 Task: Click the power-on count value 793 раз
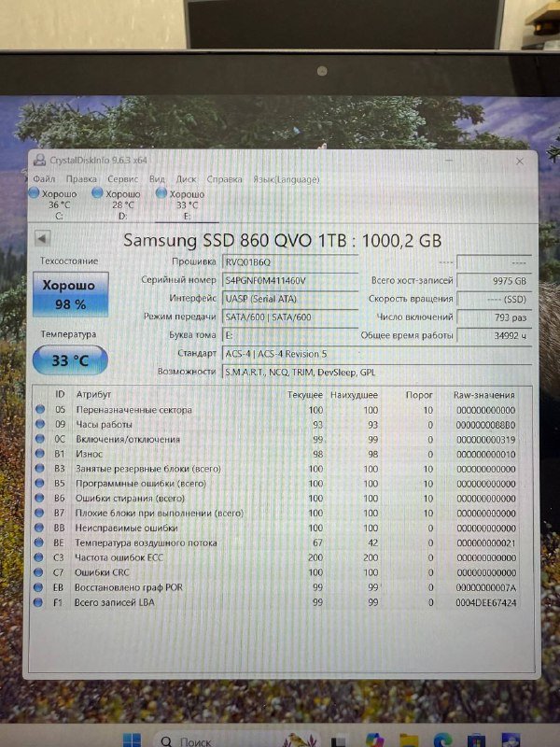[x=494, y=317]
